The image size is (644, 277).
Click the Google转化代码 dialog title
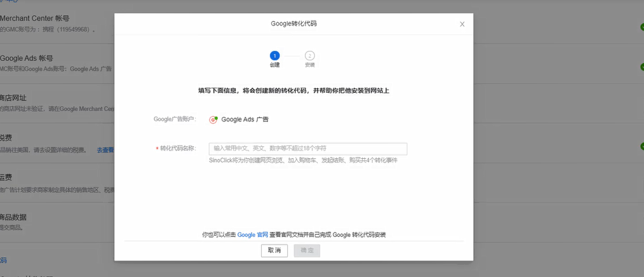click(x=293, y=24)
